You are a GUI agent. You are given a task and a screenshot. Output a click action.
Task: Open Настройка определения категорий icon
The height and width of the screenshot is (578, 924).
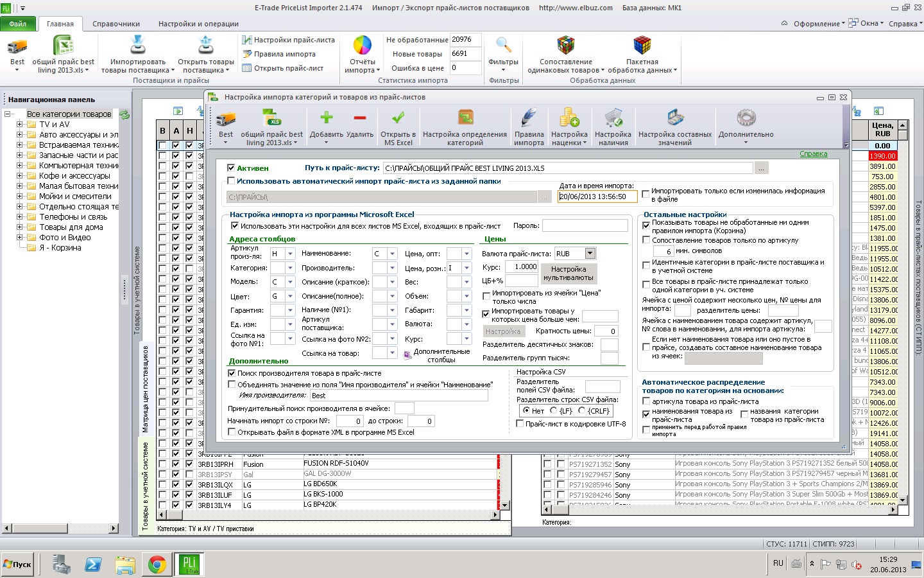[465, 118]
